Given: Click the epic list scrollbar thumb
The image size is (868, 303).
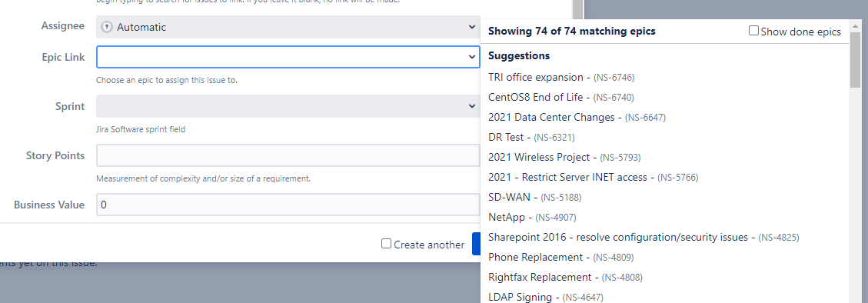Looking at the screenshot, I should click(855, 59).
